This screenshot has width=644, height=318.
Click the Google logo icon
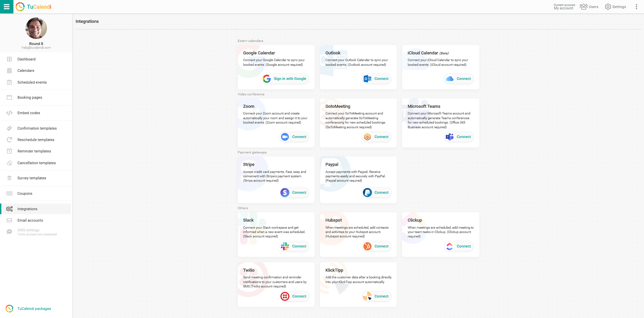point(267,79)
